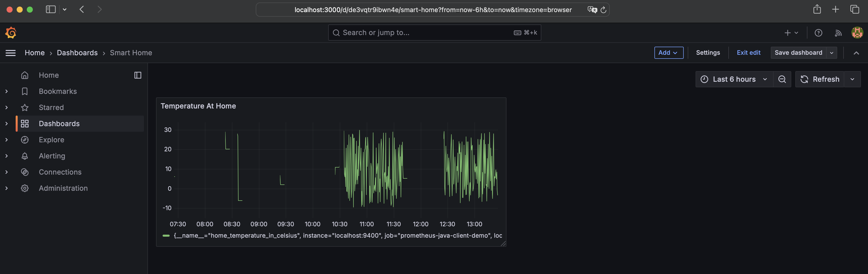
Task: Open the plus new-item dropdown in header
Action: (x=791, y=33)
